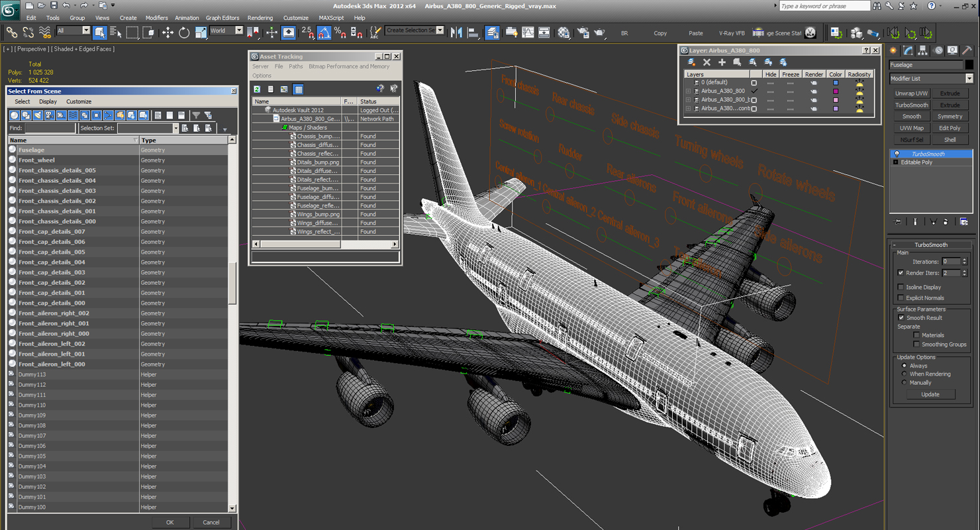Click Cancel in Select From Scene dialog
Screen dimensions: 980x530
211,522
